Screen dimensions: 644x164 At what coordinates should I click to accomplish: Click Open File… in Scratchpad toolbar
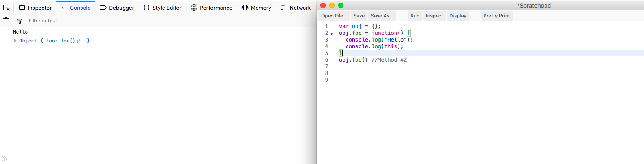point(334,16)
